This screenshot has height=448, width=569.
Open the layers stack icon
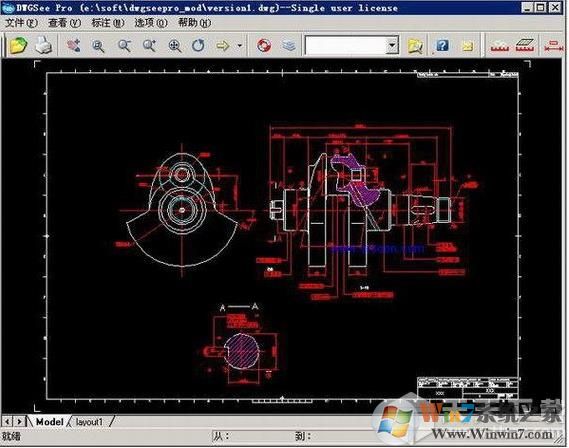289,46
